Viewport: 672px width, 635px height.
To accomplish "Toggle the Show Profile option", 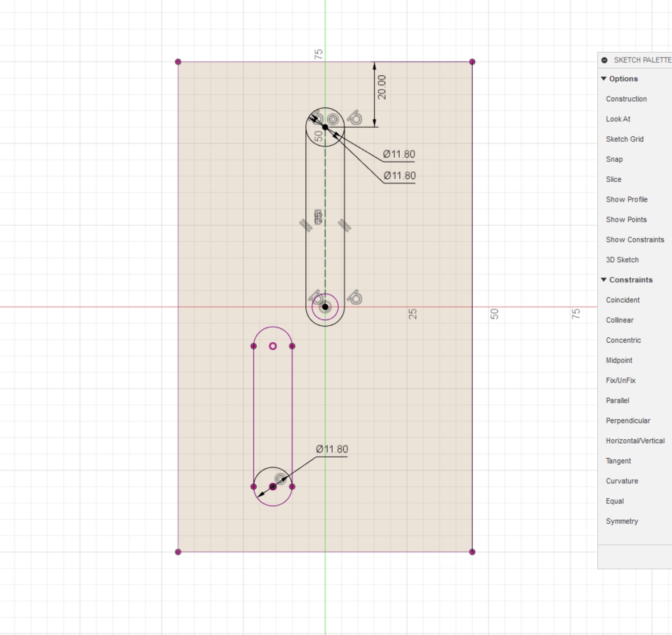I will pos(626,199).
